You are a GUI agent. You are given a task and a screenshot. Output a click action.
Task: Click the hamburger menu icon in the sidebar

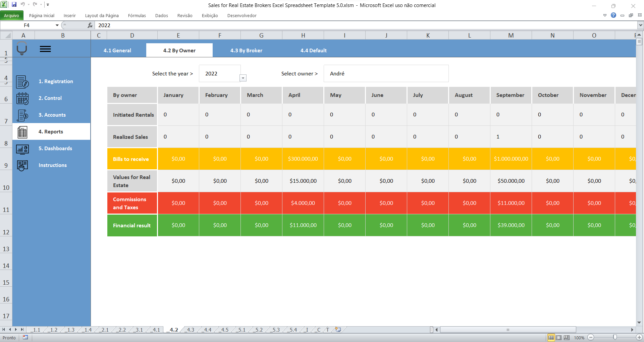45,49
